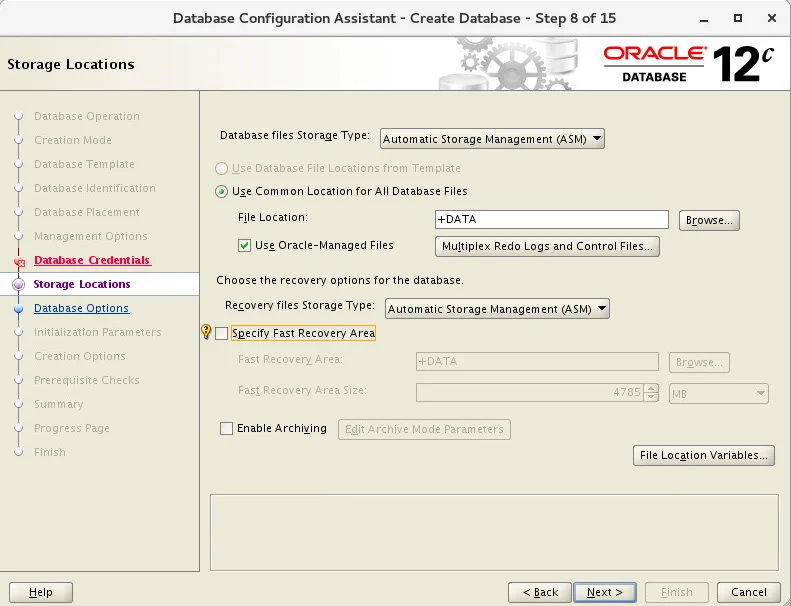Tick the Enable Archiving checkbox
The height and width of the screenshot is (606, 791).
point(227,428)
